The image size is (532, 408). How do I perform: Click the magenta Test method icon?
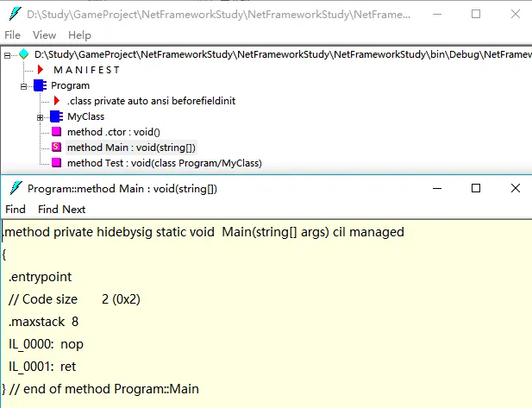coord(56,163)
